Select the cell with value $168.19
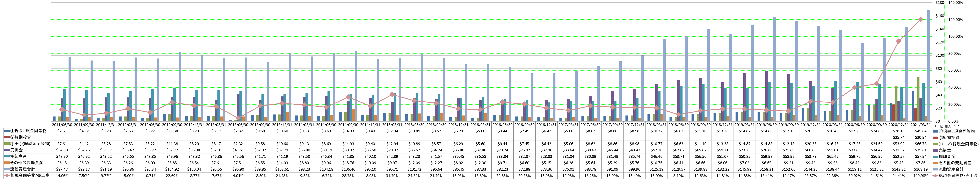 [x=921, y=169]
